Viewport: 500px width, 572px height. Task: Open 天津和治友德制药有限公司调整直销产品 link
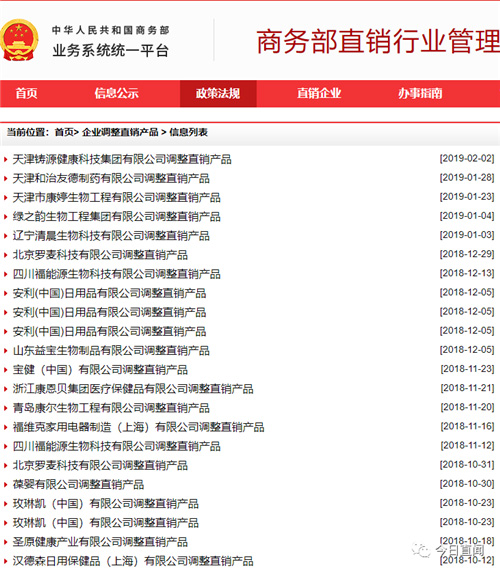111,178
